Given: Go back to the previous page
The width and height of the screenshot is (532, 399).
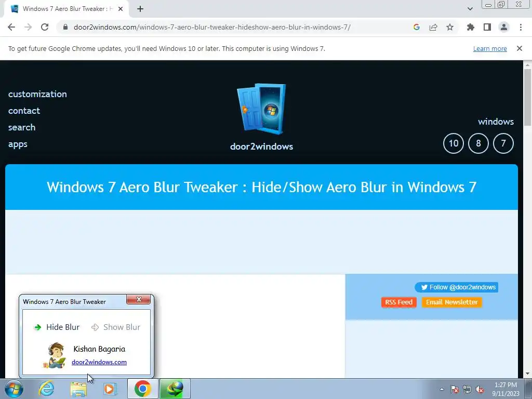Looking at the screenshot, I should (11, 27).
